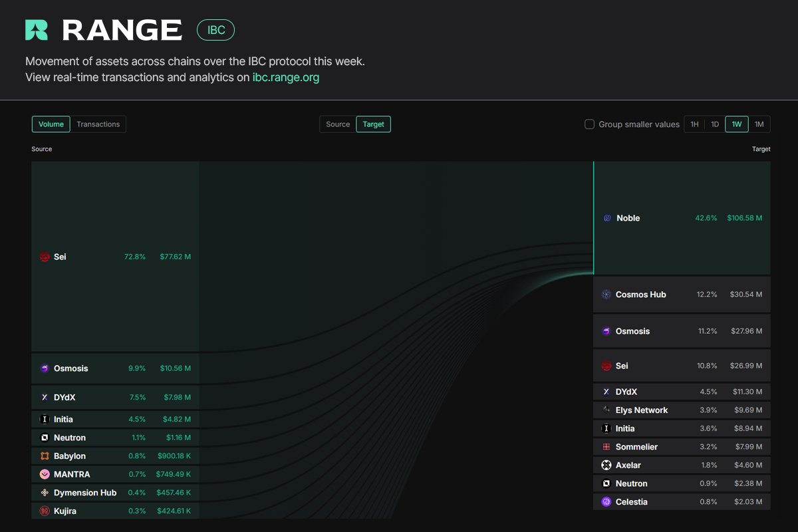This screenshot has height=532, width=798.
Task: Click the Noble chain icon
Action: coord(607,218)
